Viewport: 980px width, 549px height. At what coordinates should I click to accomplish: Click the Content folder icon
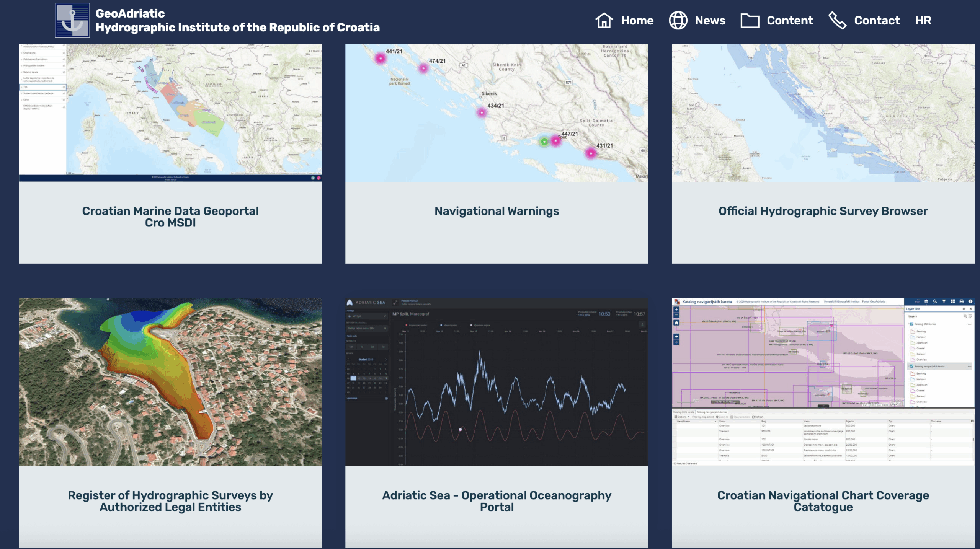750,20
